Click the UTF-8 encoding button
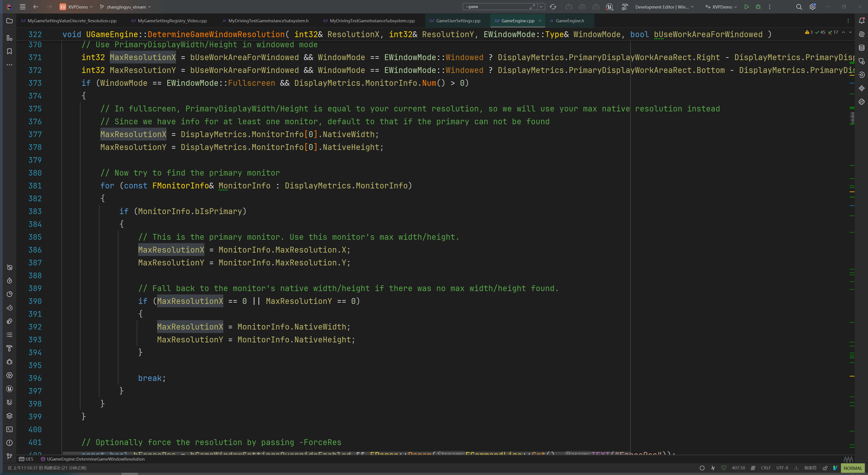 782,468
